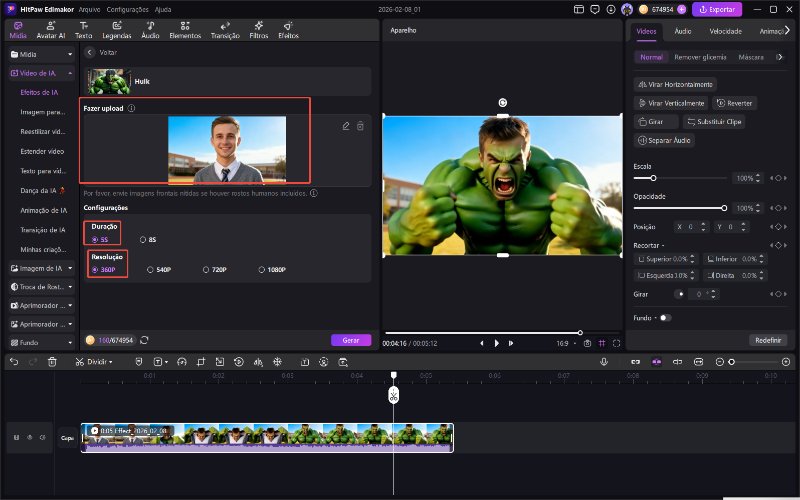Take a snapshot of the preview frame
This screenshot has height=500, width=800.
pyautogui.click(x=587, y=343)
